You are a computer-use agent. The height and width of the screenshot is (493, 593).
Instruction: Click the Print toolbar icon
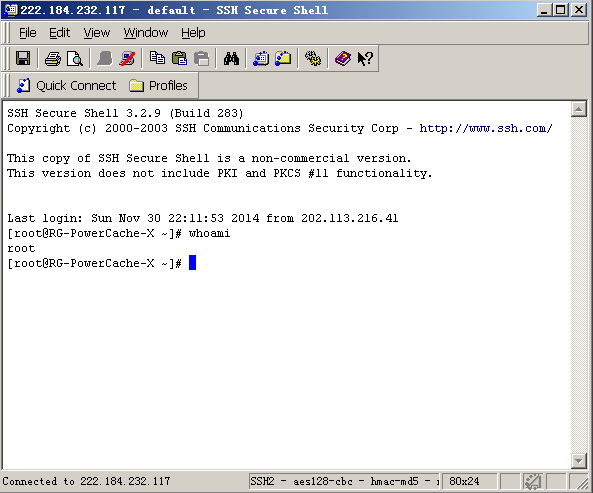(53, 59)
